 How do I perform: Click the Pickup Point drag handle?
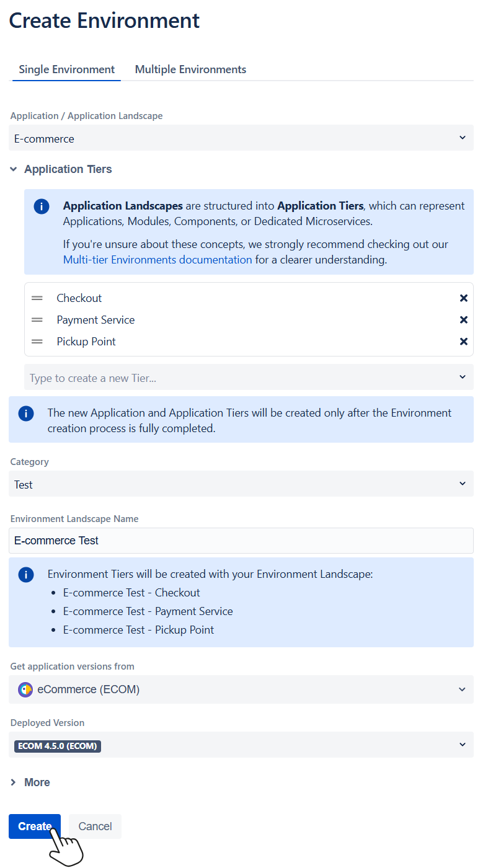pos(37,342)
